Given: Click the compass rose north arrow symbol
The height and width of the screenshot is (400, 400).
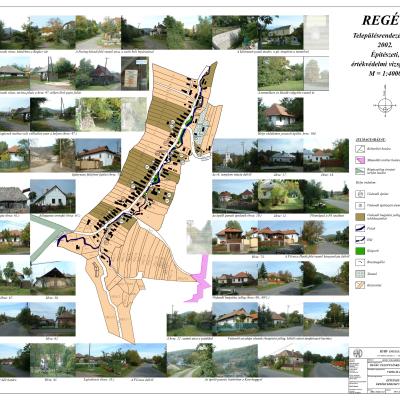Looking at the screenshot, I should pyautogui.click(x=385, y=105).
